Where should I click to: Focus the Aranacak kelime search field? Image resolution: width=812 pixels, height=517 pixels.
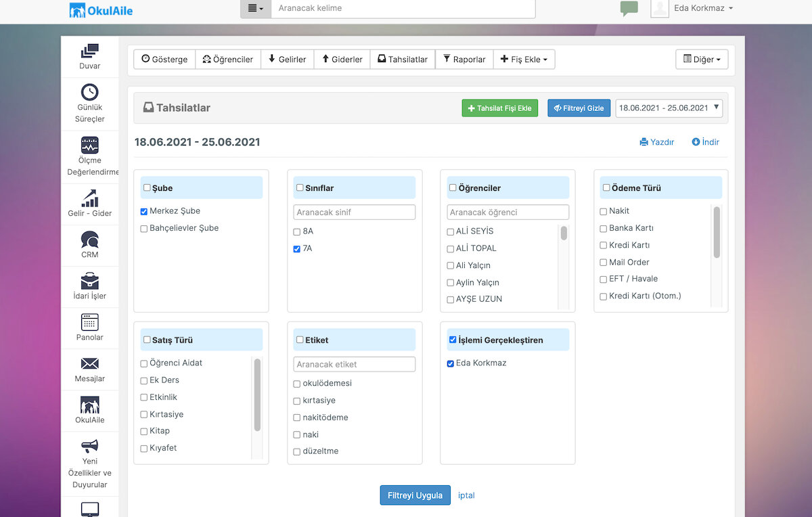[x=403, y=8]
